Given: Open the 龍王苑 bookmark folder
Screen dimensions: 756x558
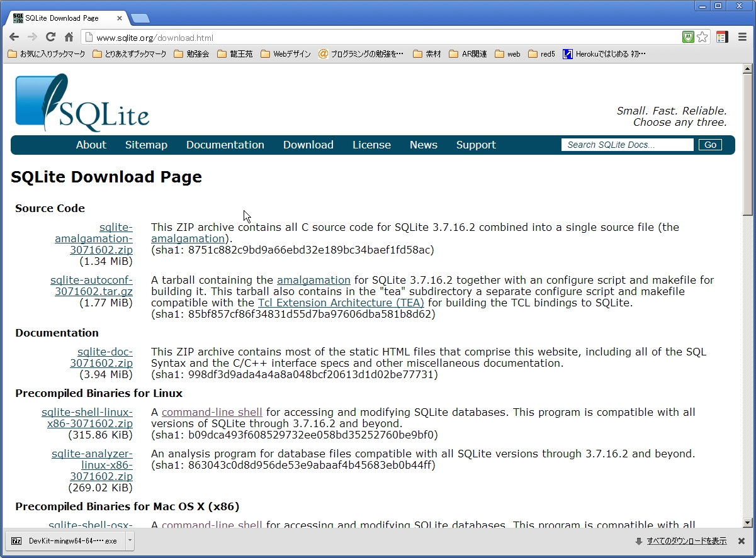Looking at the screenshot, I should [x=235, y=54].
